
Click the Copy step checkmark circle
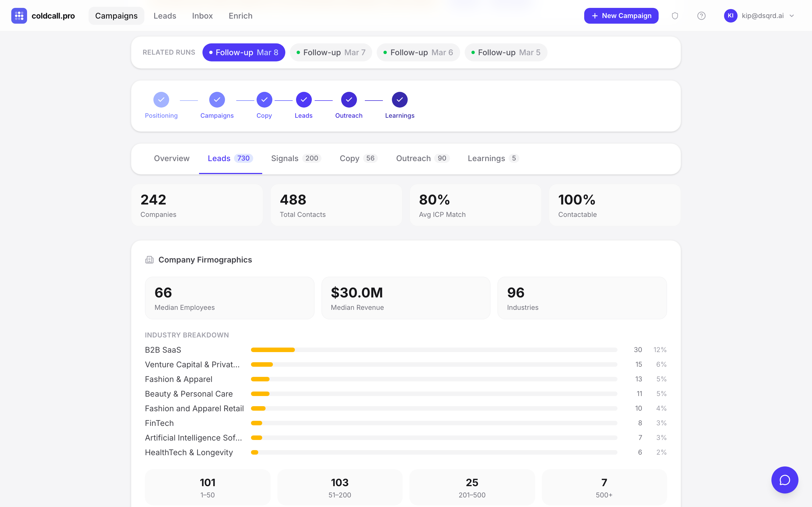[x=264, y=100]
